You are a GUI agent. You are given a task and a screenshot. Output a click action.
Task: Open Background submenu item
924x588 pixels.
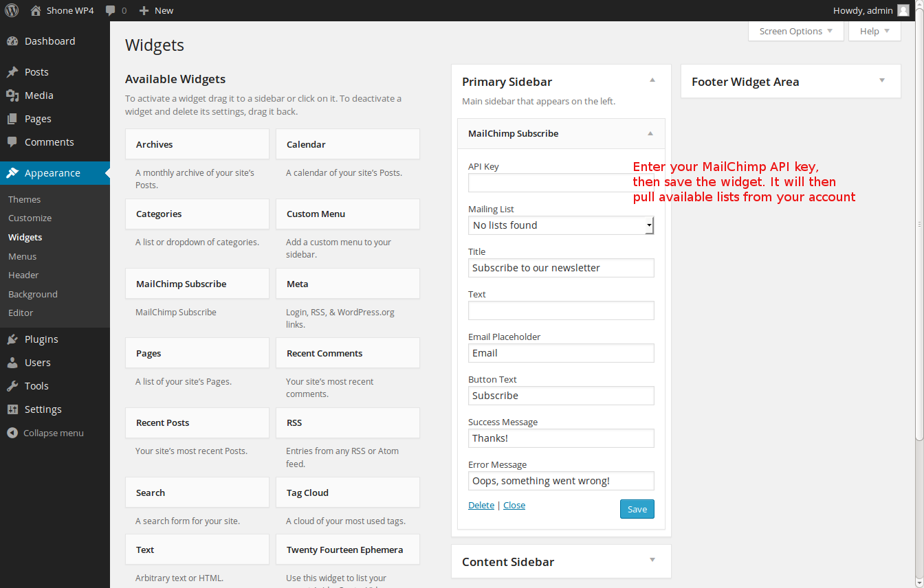(33, 294)
